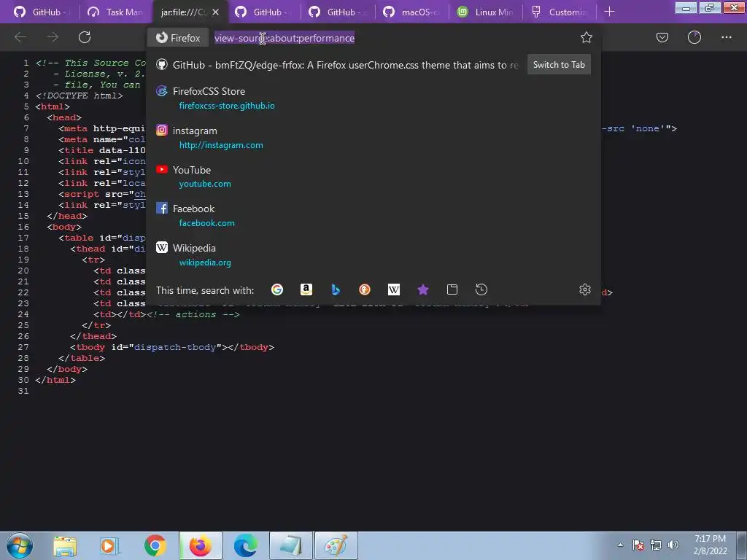This screenshot has height=560, width=747.
Task: Reload the current page
Action: [x=85, y=37]
